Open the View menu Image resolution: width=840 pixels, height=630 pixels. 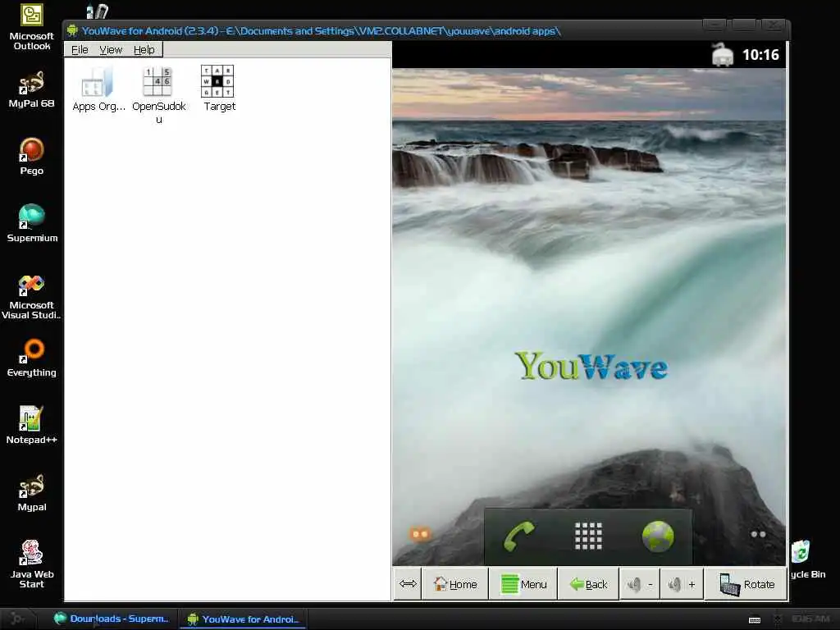[x=111, y=50]
